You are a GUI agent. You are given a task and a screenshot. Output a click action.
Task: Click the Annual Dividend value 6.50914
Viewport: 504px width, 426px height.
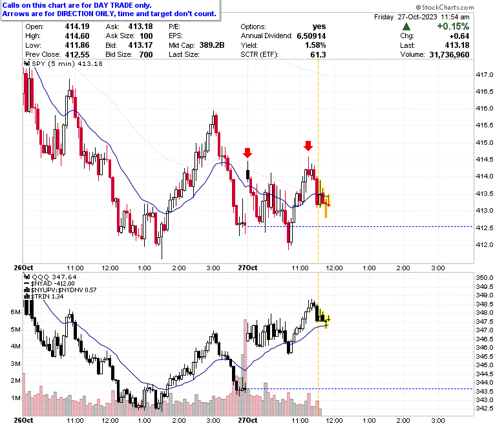pyautogui.click(x=311, y=36)
